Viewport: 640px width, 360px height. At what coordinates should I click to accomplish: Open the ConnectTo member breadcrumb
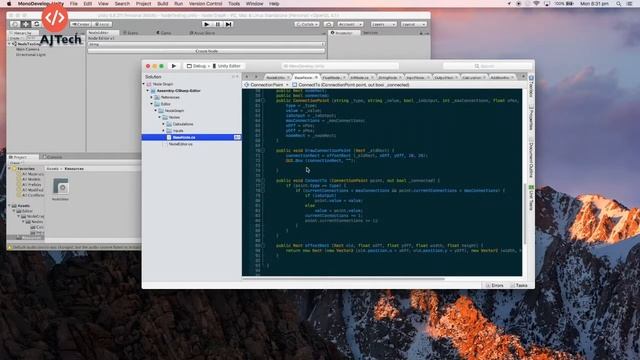pos(351,85)
